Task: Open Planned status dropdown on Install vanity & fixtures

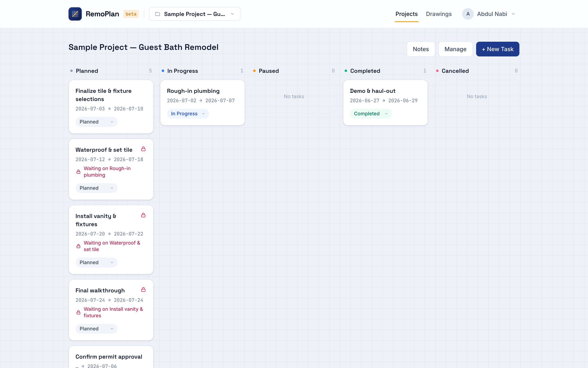Action: pyautogui.click(x=96, y=263)
